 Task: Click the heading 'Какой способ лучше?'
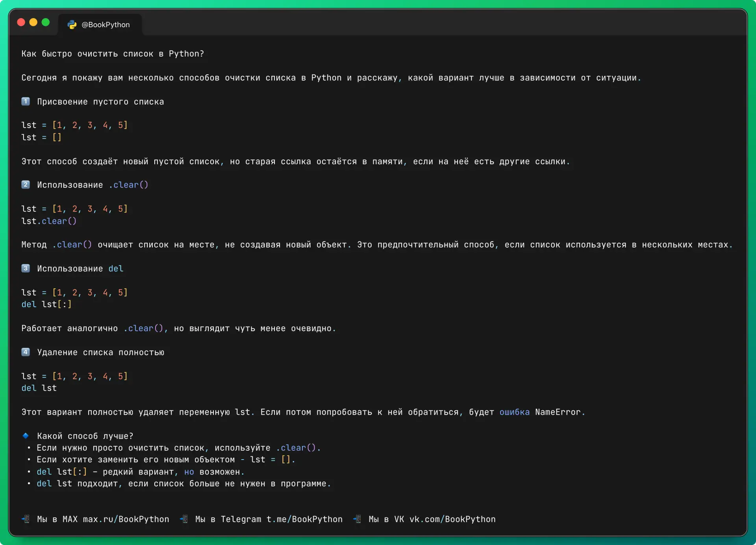click(85, 436)
